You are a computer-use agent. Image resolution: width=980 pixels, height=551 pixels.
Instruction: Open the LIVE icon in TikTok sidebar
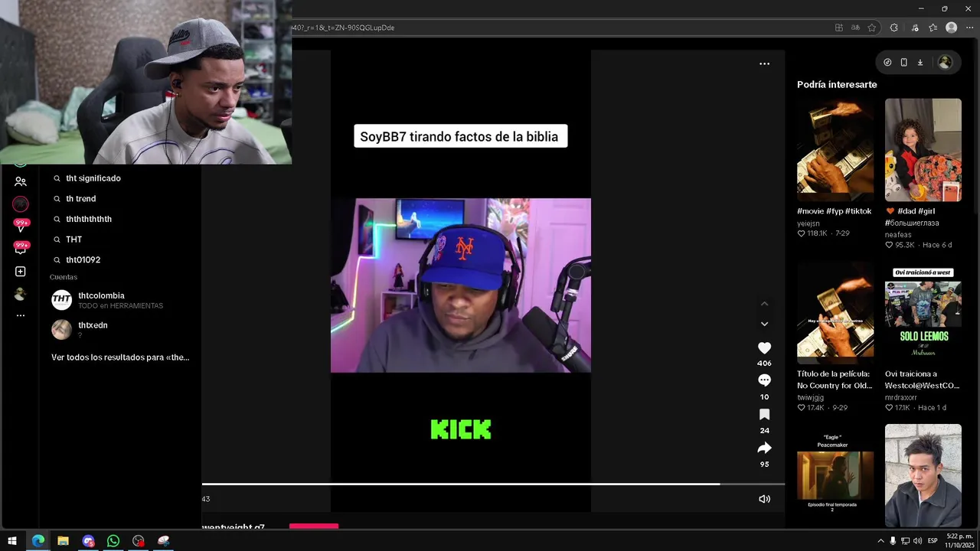21,204
